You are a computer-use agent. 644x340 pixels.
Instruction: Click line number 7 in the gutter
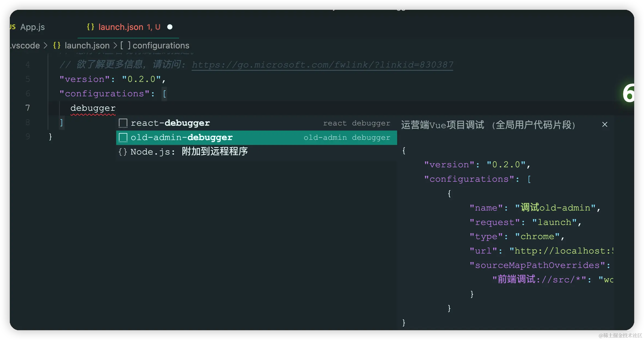[x=27, y=108]
